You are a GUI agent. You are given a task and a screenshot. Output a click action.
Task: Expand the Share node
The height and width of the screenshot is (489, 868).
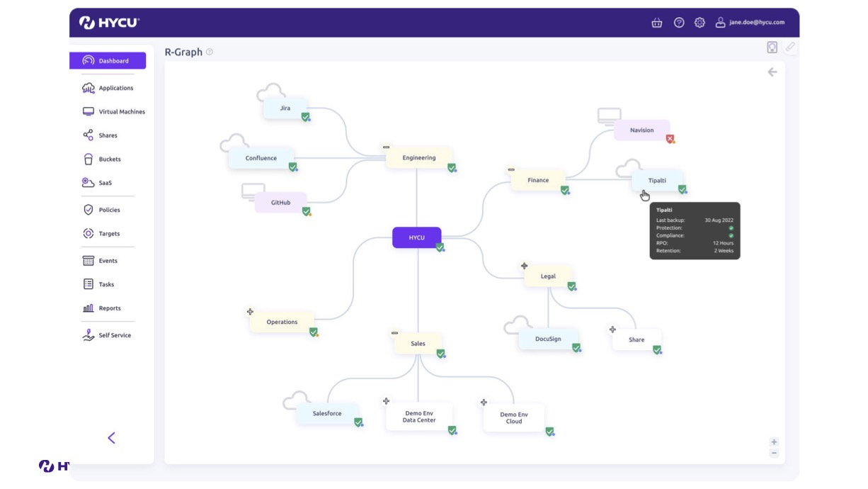(x=612, y=330)
